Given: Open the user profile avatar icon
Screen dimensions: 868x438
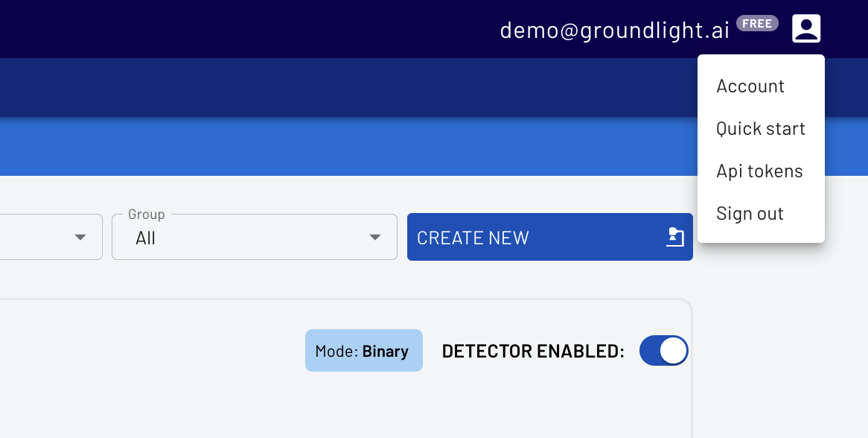Looking at the screenshot, I should pyautogui.click(x=806, y=28).
